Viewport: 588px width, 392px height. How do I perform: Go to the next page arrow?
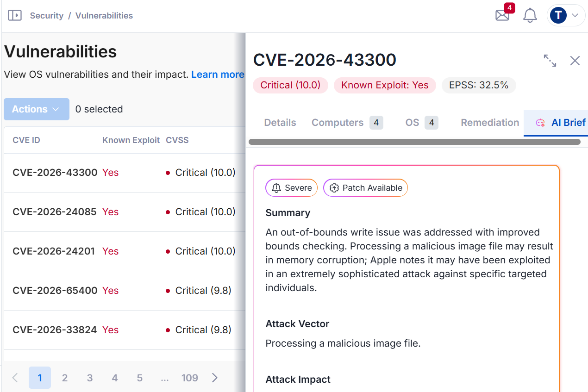[x=215, y=378]
